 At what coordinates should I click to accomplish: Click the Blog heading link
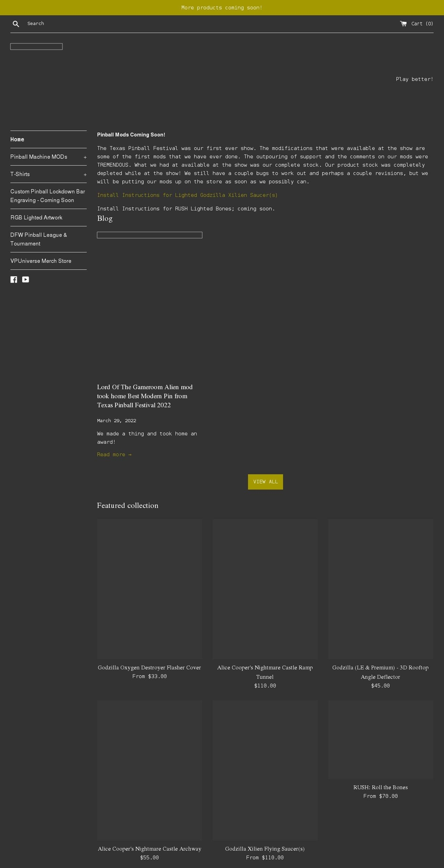point(105,219)
